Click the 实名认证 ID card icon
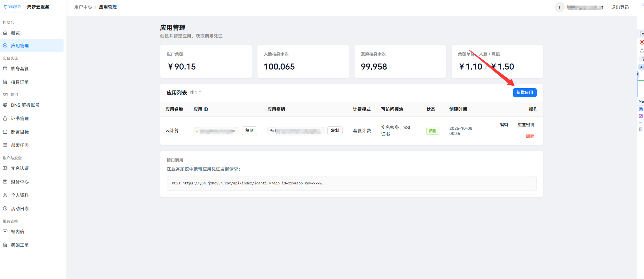 click(x=5, y=168)
